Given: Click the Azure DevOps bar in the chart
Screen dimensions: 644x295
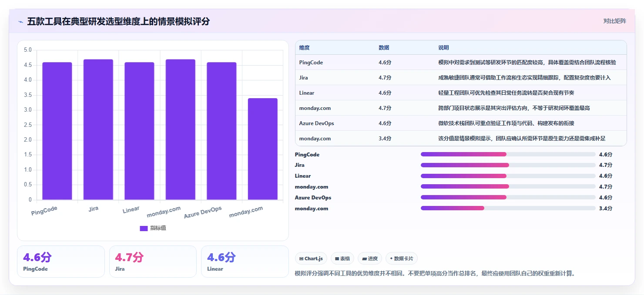Looking at the screenshot, I should click(221, 131).
